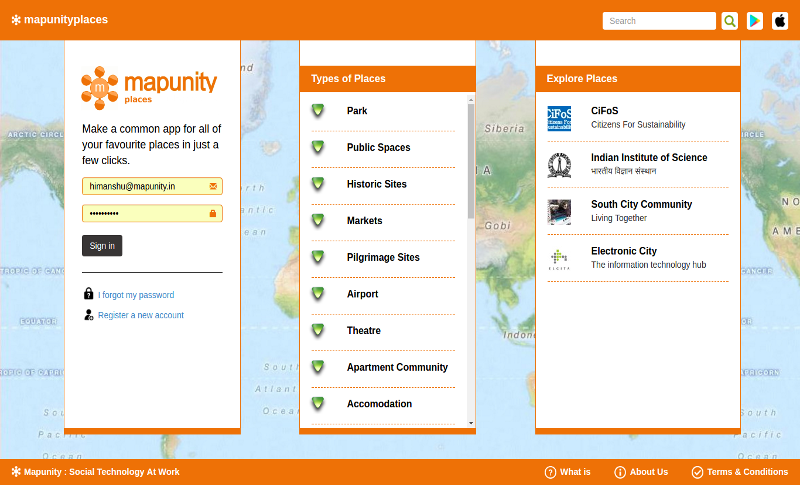Open Electronic City logo thumbnail

click(x=559, y=259)
